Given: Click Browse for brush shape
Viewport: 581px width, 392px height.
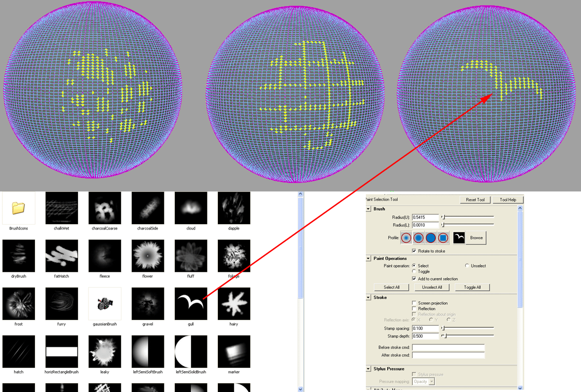Looking at the screenshot, I should 476,238.
